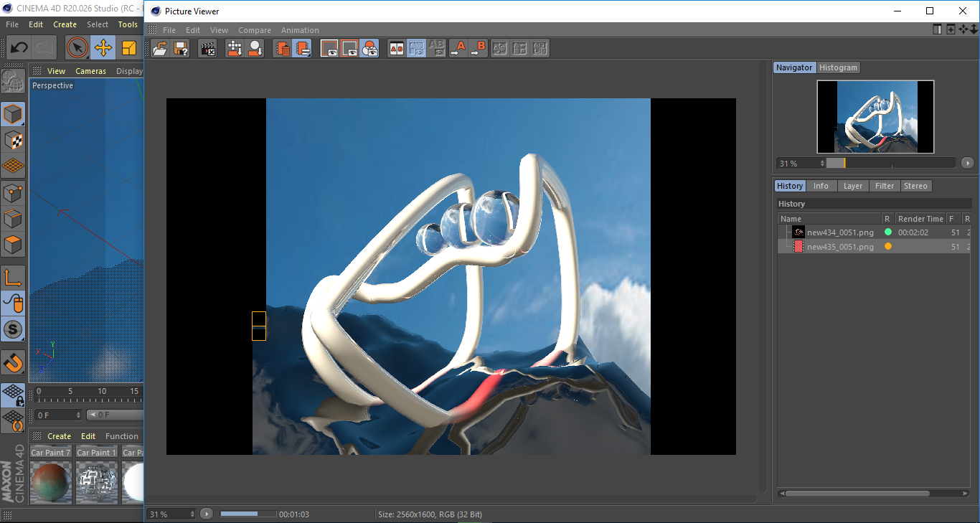Click the sphere download icon in Picture Viewer

coord(255,48)
